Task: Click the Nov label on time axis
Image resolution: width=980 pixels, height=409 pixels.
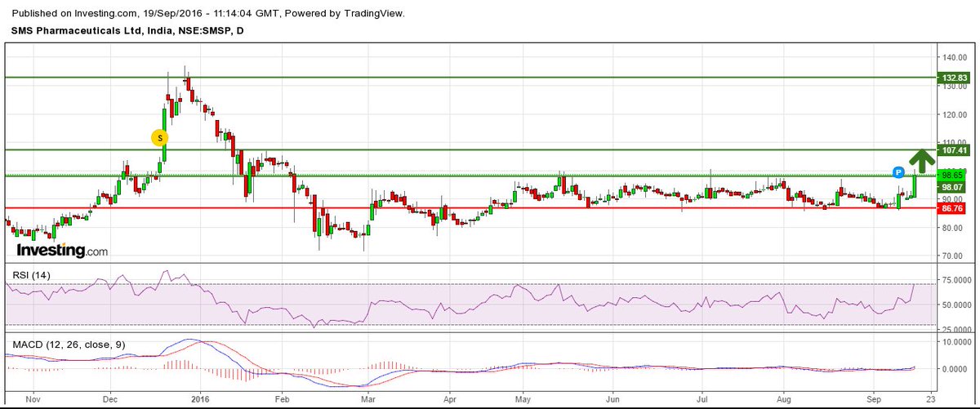Action: pyautogui.click(x=32, y=401)
